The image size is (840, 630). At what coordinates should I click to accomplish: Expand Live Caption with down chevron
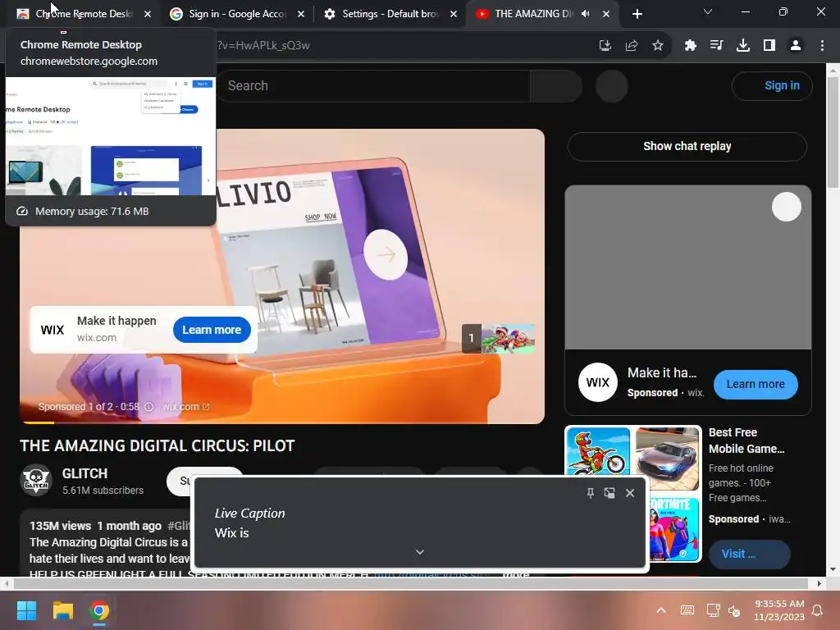coord(420,552)
